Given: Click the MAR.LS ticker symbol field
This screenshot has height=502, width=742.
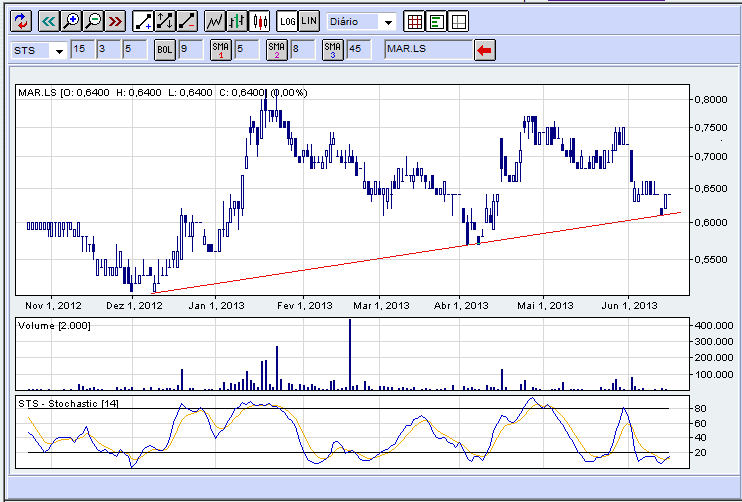Looking at the screenshot, I should click(x=428, y=49).
